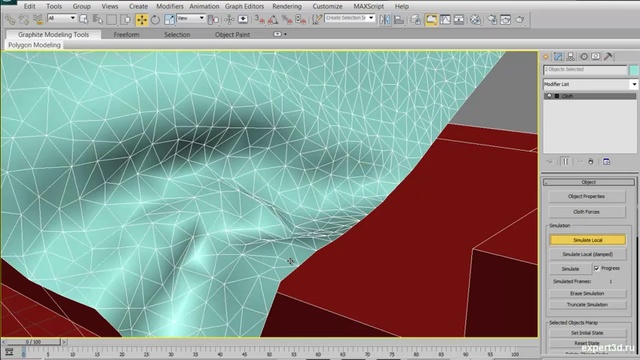Click Configure Modifier Sets icon
This screenshot has height=360, width=640.
pyautogui.click(x=607, y=162)
